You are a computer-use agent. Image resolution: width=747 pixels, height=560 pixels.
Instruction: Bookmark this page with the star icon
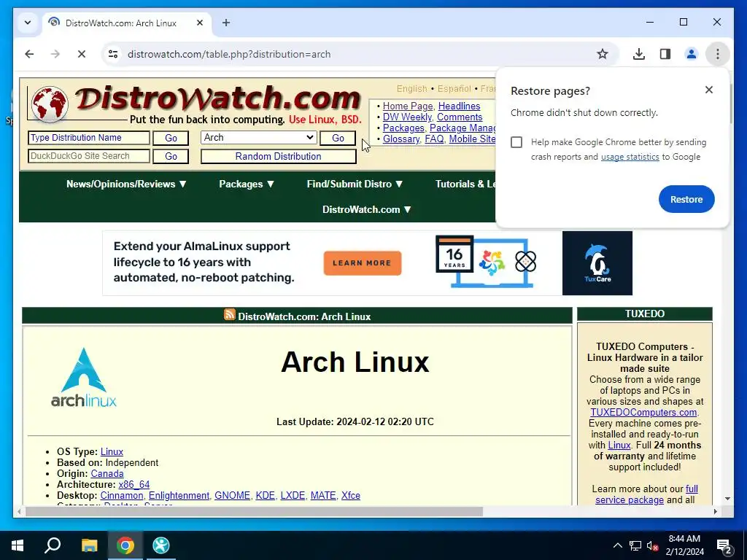(x=603, y=54)
